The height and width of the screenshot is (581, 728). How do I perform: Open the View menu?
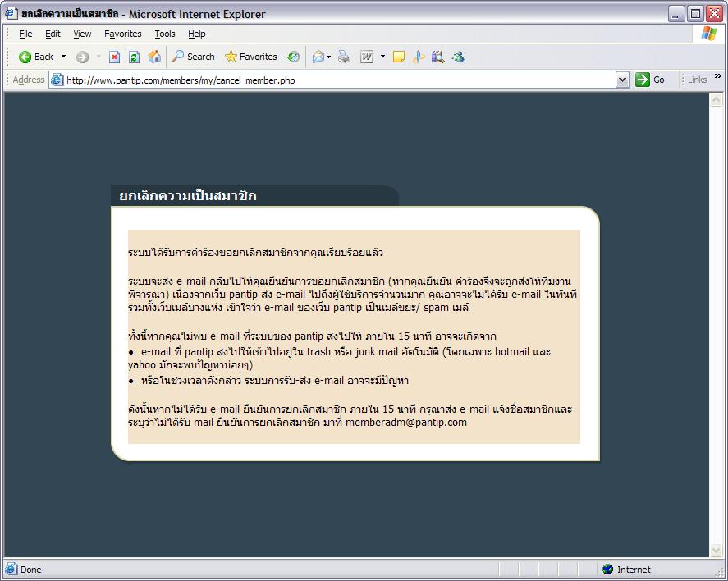[82, 34]
